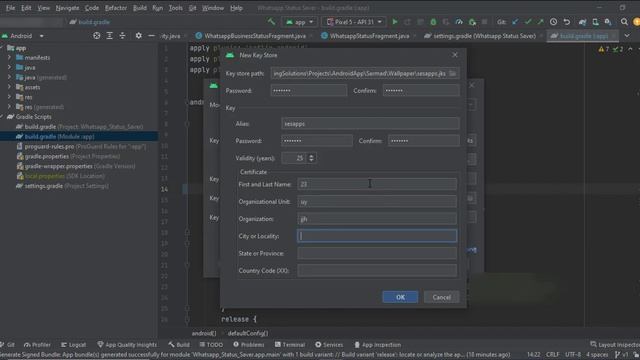Click the Alias input field
Image resolution: width=640 pixels, height=360 pixels.
pyautogui.click(x=370, y=123)
